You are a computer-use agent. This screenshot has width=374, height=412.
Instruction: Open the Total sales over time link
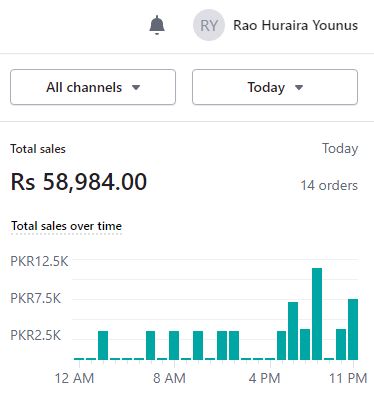click(66, 226)
